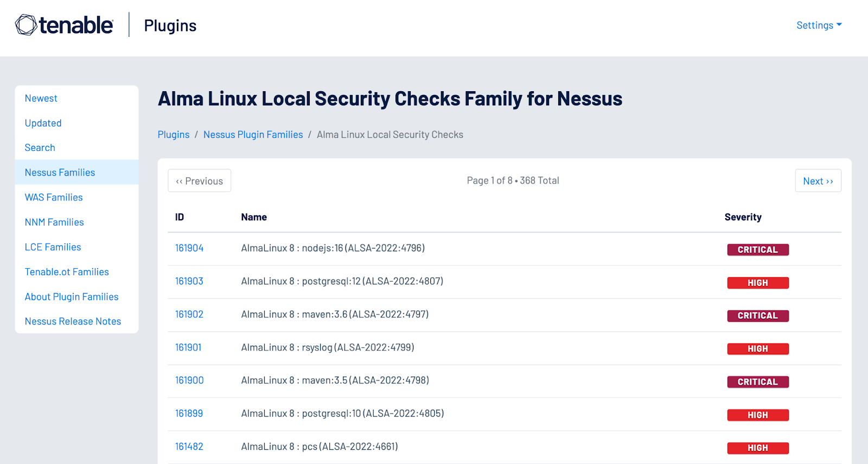Click CRITICAL badge for nodejs:16 row
868x464 pixels.
[757, 250]
